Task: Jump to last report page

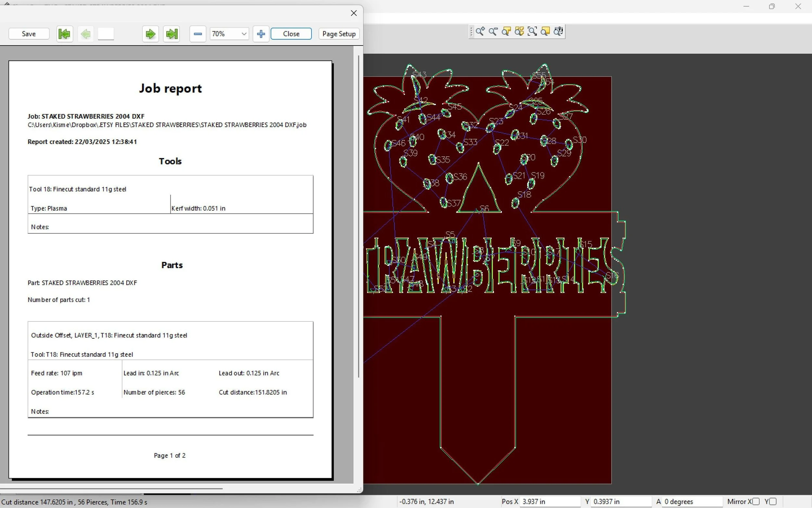Action: tap(171, 34)
